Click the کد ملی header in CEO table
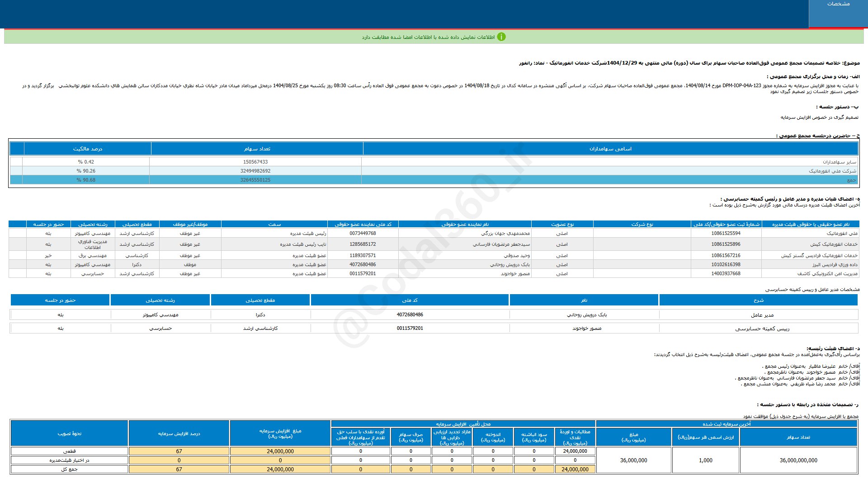 pyautogui.click(x=410, y=300)
